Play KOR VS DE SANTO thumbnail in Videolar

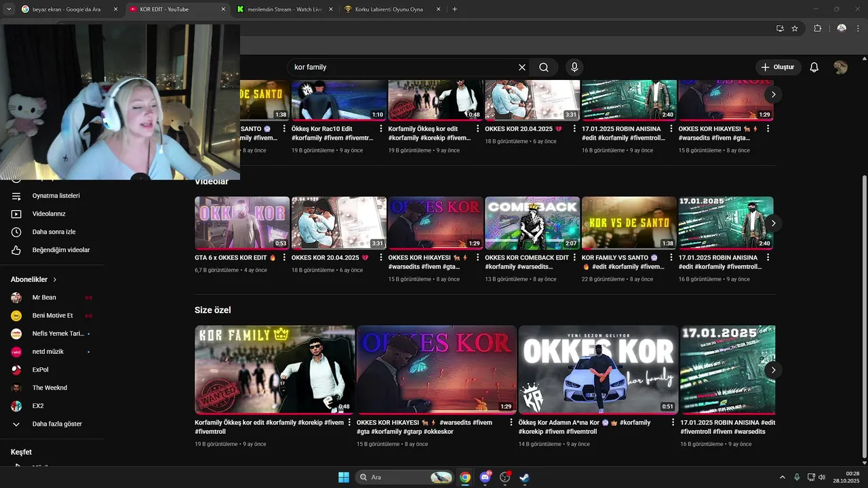pyautogui.click(x=629, y=223)
